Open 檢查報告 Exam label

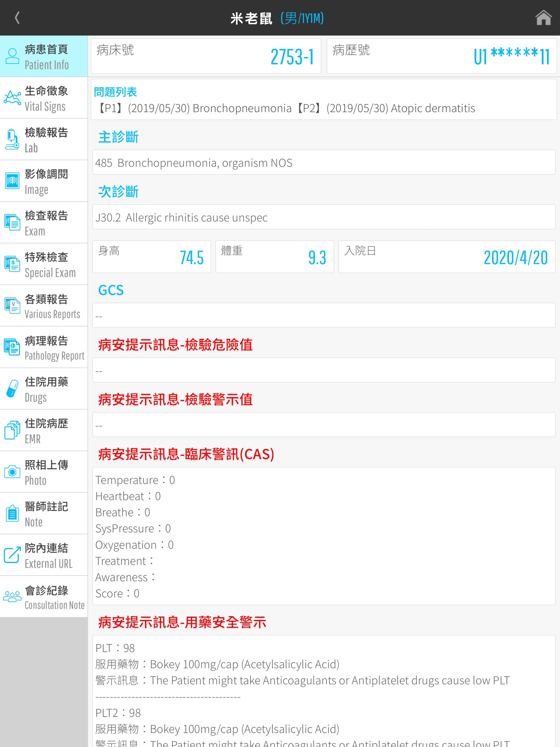coord(46,223)
